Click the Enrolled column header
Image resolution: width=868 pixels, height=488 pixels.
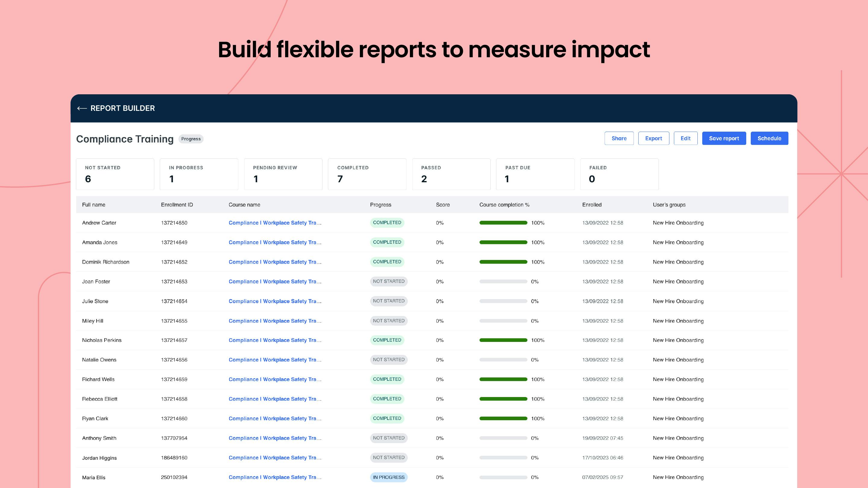[592, 205]
